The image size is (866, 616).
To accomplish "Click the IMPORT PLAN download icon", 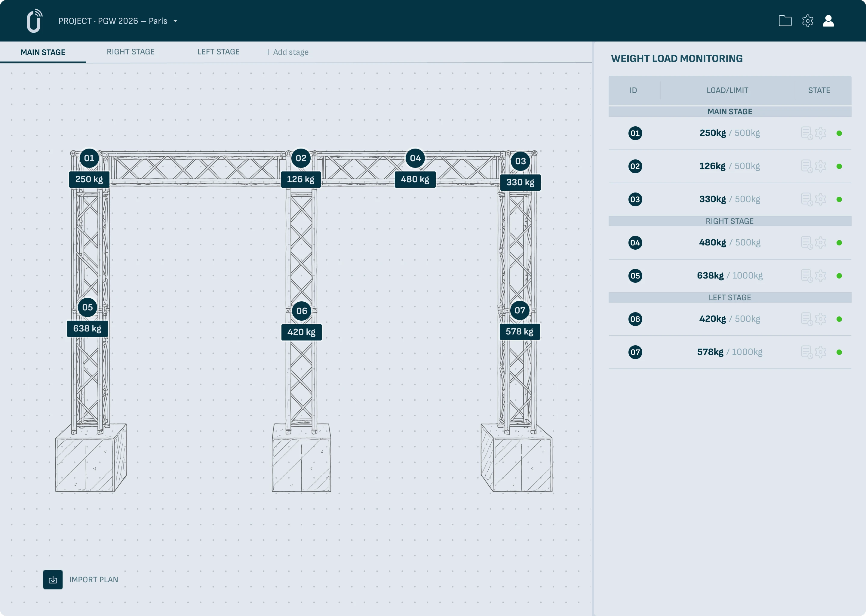I will [x=53, y=580].
